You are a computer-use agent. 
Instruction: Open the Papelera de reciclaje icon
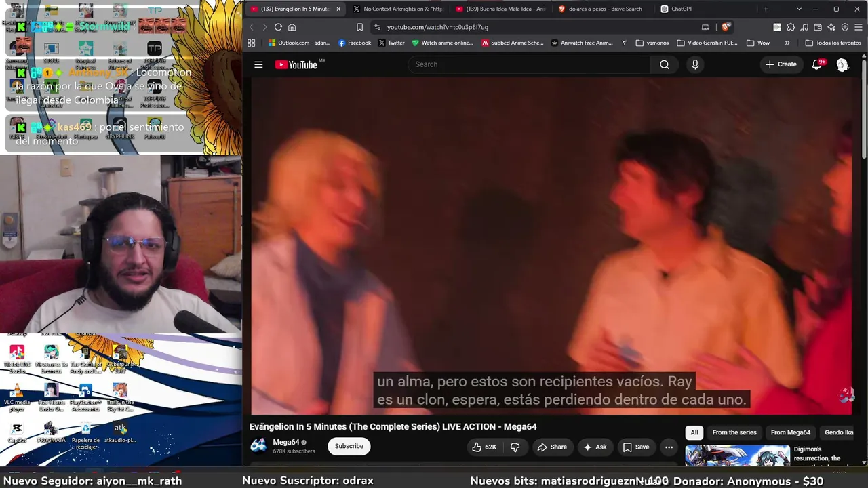[85, 436]
